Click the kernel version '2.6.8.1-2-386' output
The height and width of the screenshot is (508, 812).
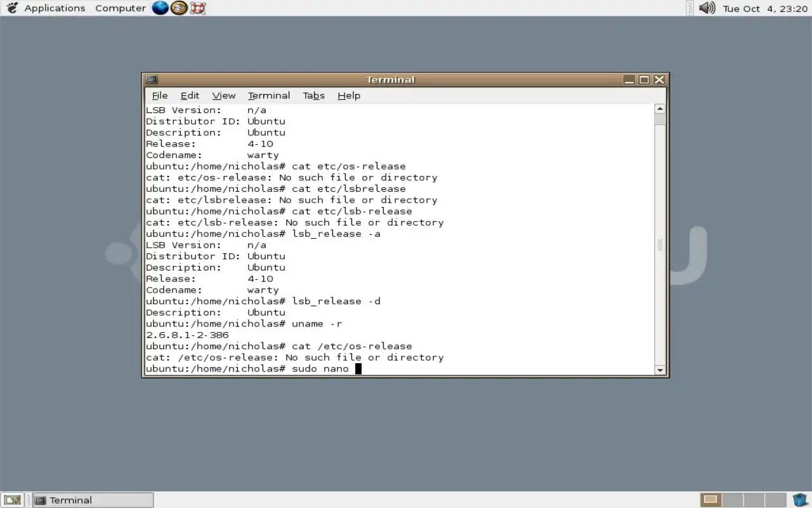tap(187, 335)
